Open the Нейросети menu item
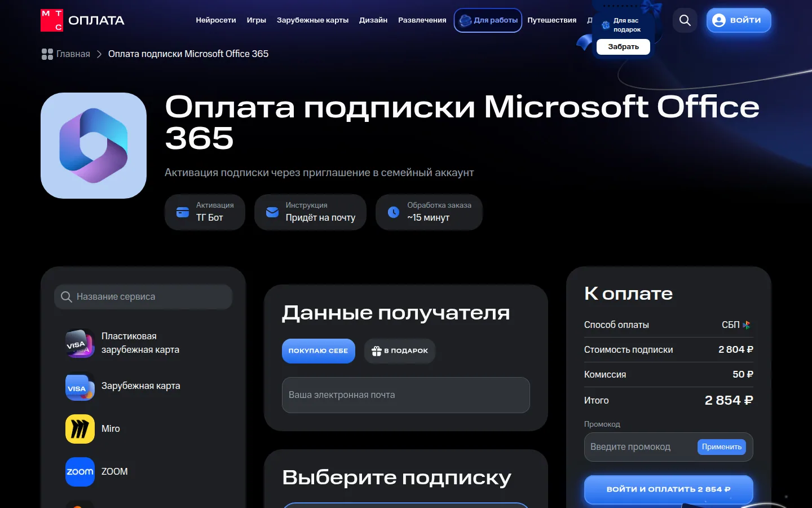812x508 pixels. coord(216,20)
